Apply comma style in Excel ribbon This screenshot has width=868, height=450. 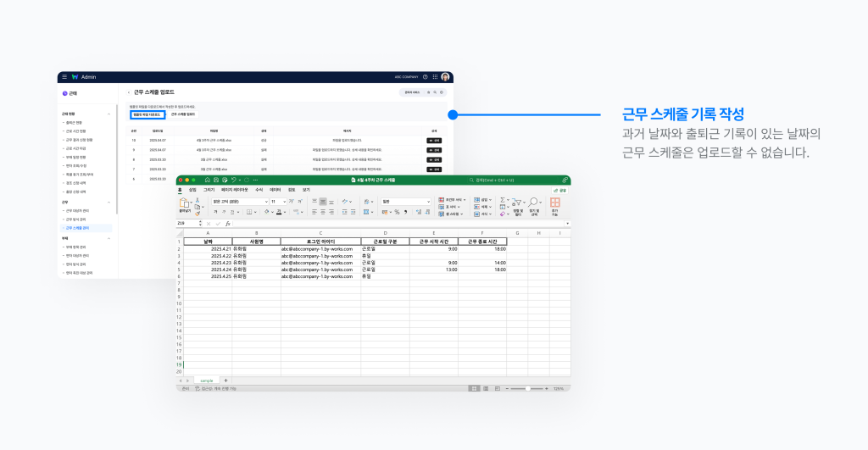[406, 212]
